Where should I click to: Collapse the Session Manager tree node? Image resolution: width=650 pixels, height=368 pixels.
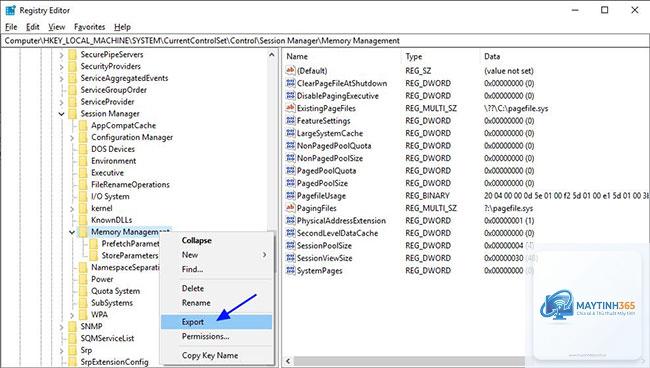(x=61, y=114)
